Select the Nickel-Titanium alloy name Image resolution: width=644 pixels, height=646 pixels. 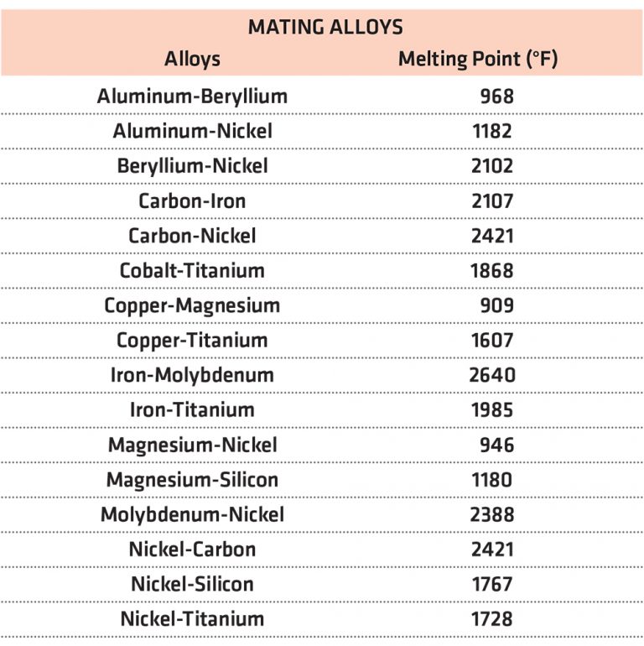[x=192, y=619]
